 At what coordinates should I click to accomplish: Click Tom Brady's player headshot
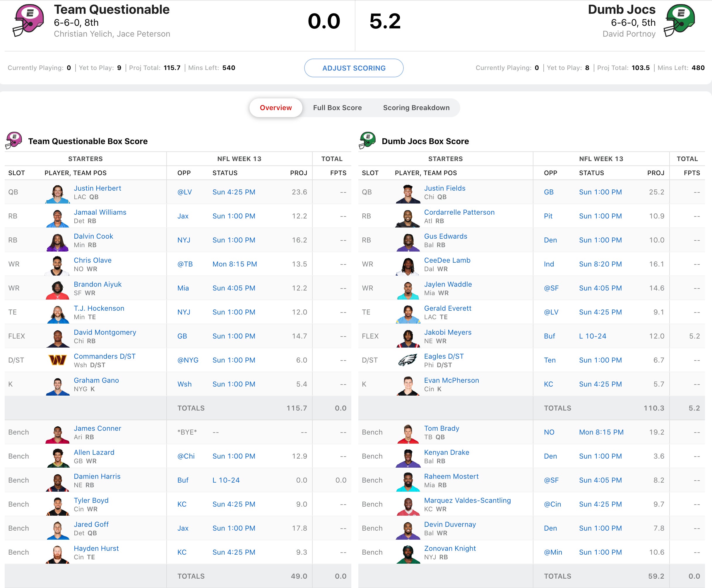click(408, 434)
